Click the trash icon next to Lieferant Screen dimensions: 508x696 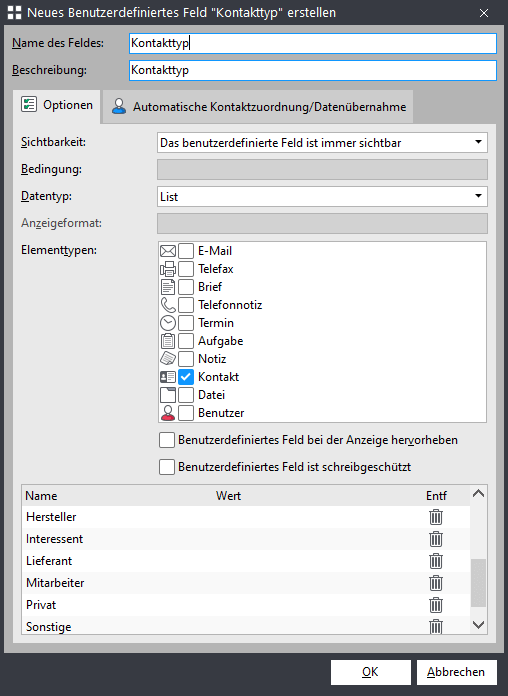[x=436, y=561]
